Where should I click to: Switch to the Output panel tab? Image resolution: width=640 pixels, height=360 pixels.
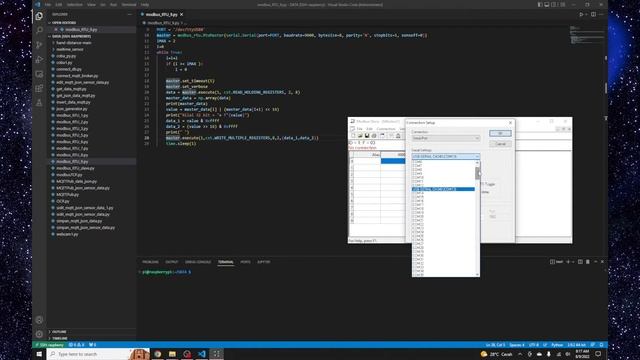pyautogui.click(x=171, y=262)
